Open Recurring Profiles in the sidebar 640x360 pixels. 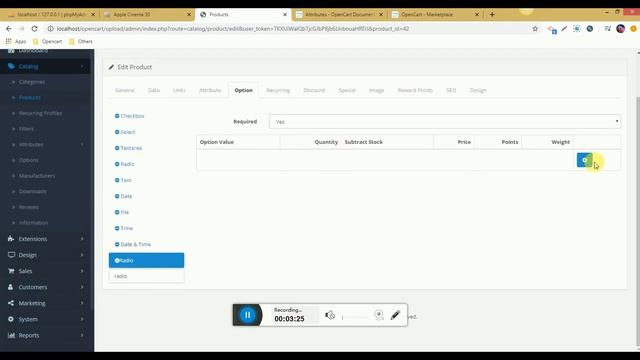(x=40, y=113)
